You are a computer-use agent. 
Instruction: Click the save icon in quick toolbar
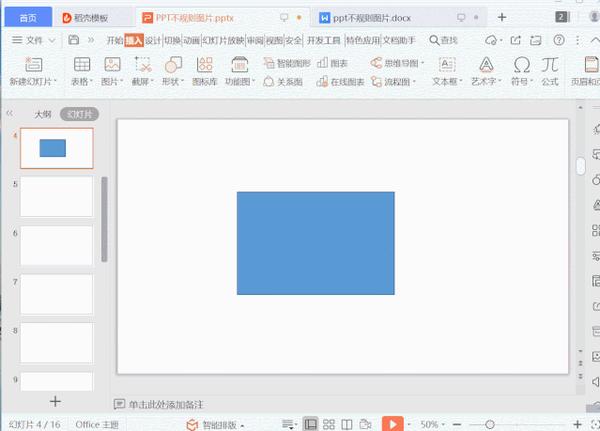click(73, 40)
